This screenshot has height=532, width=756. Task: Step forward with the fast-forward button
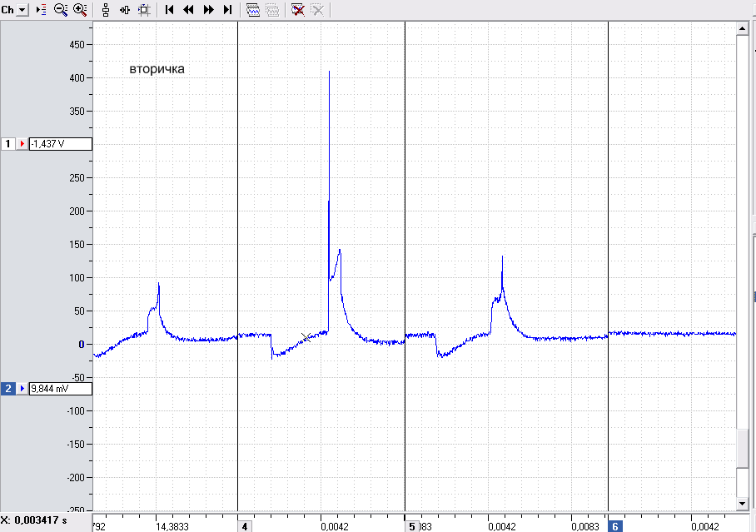208,10
